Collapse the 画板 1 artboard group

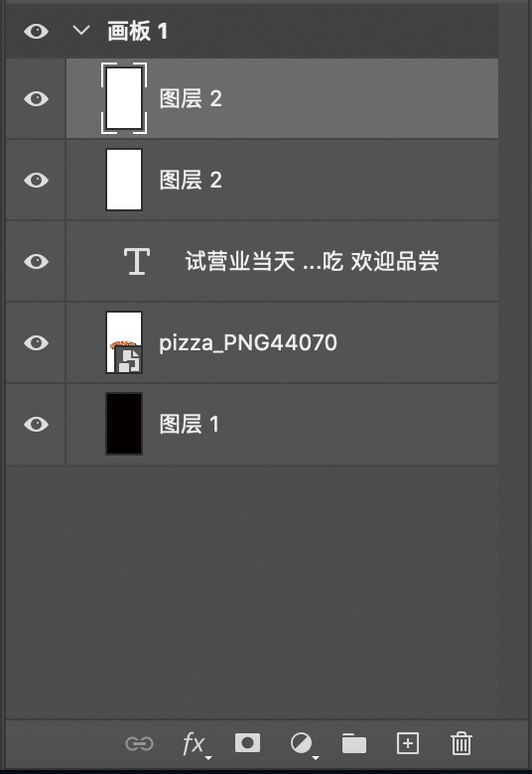coord(81,31)
